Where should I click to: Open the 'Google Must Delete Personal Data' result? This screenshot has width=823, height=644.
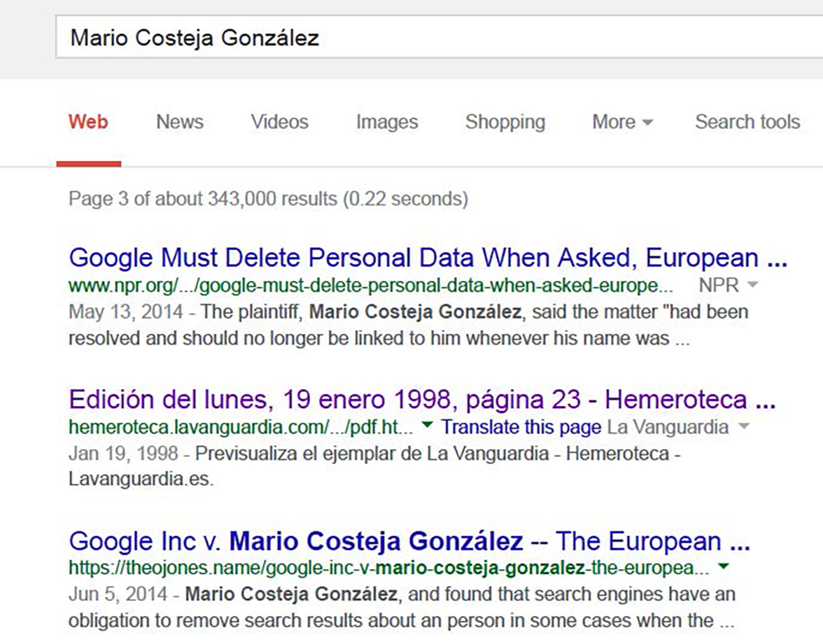click(428, 258)
